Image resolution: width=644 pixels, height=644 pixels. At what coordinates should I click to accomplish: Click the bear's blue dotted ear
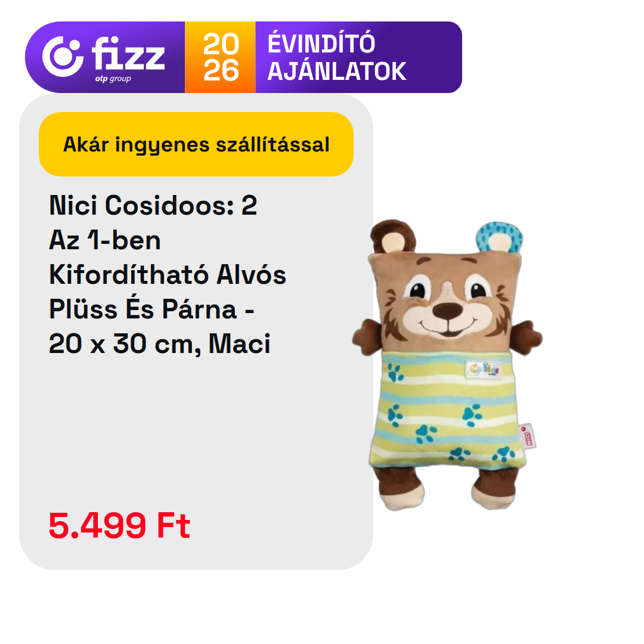pos(499,237)
